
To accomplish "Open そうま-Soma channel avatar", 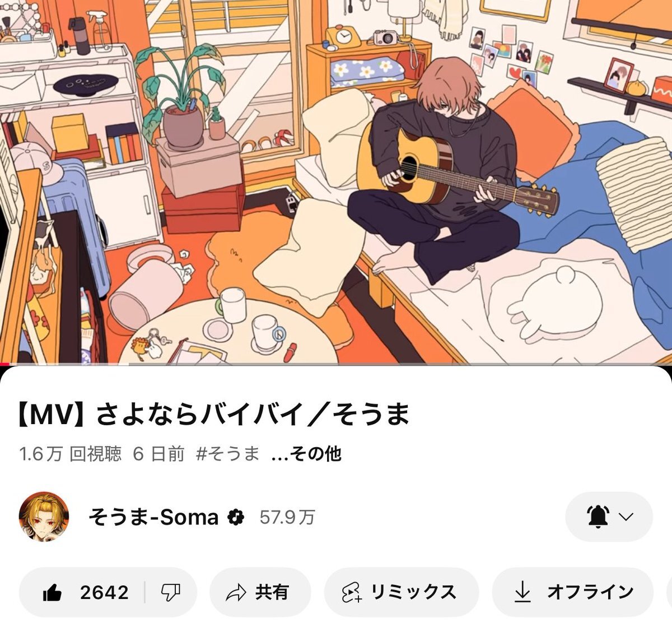I will point(44,517).
